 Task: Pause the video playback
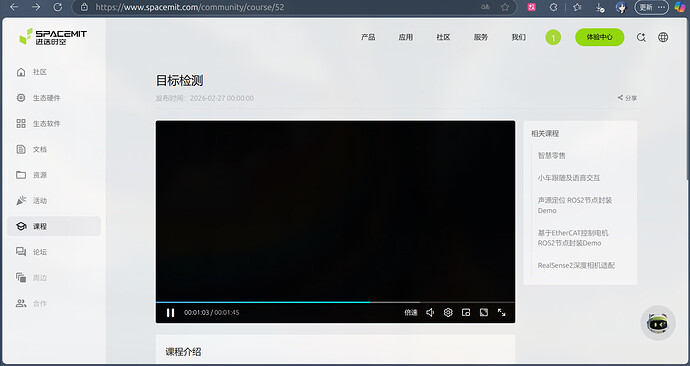pyautogui.click(x=170, y=313)
